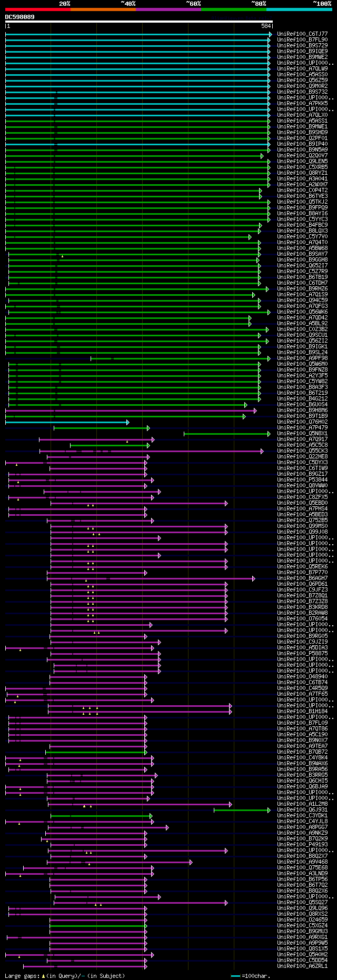Image resolution: width=337 pixels, height=980 pixels.
Task: Click the 584 query length label
Action: pos(266,26)
